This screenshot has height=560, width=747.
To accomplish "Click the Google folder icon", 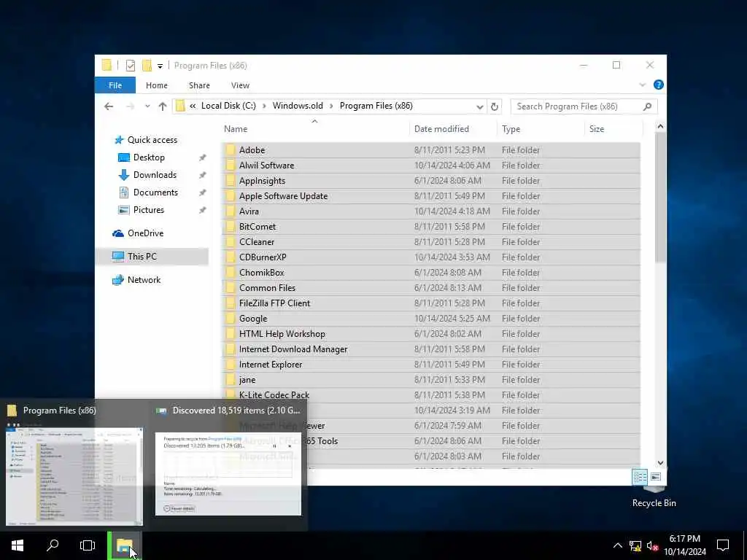I will (x=231, y=319).
